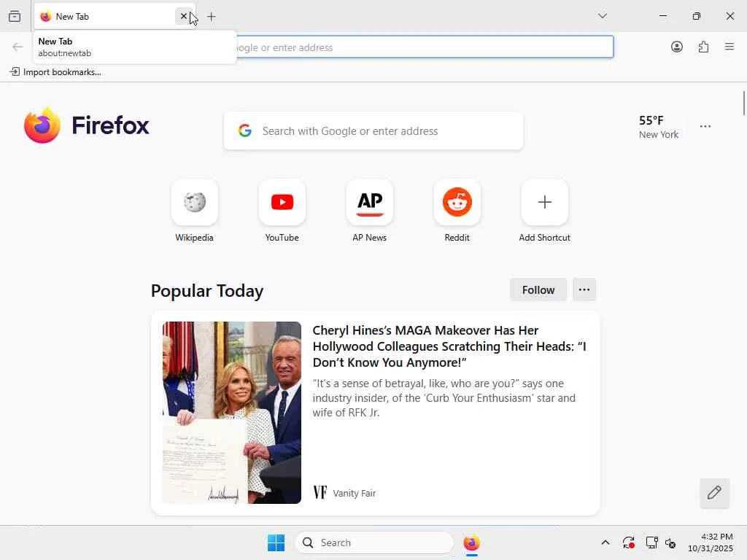Open the Firefox View tab list icon
Viewport: 747px width, 560px height.
tap(15, 16)
